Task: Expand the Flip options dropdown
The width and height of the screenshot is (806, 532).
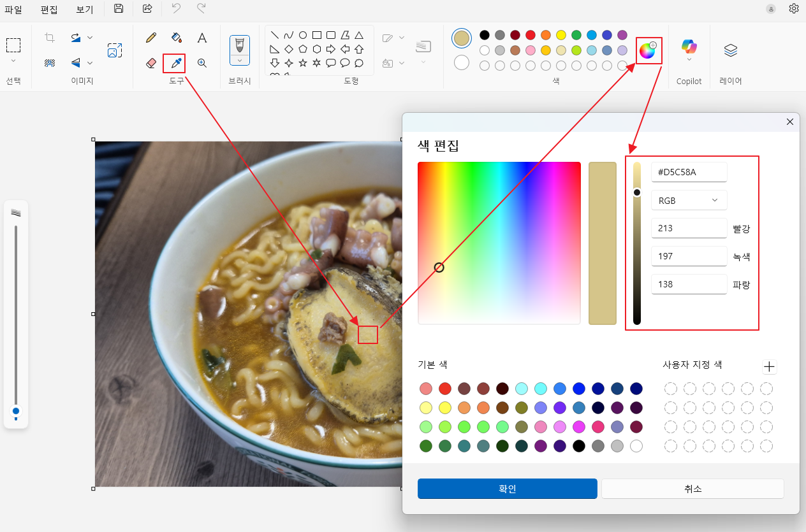Action: click(90, 62)
